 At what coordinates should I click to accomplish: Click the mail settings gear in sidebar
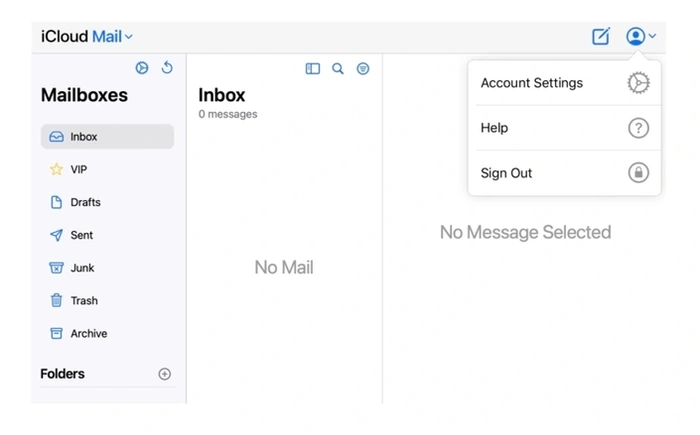142,68
